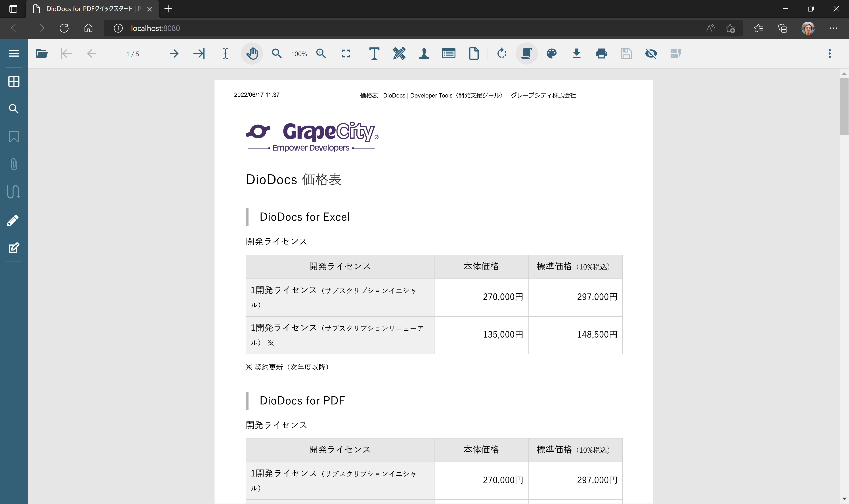Open the draw and ruler annotation tool
This screenshot has width=849, height=504.
click(399, 53)
